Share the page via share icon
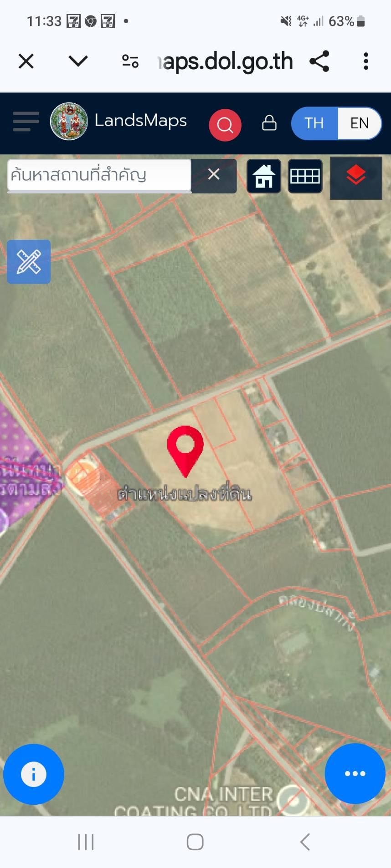This screenshot has height=868, width=391. pyautogui.click(x=319, y=61)
